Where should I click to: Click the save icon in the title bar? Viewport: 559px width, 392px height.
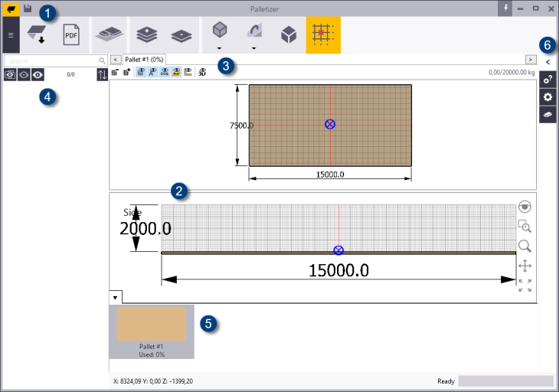pyautogui.click(x=28, y=8)
